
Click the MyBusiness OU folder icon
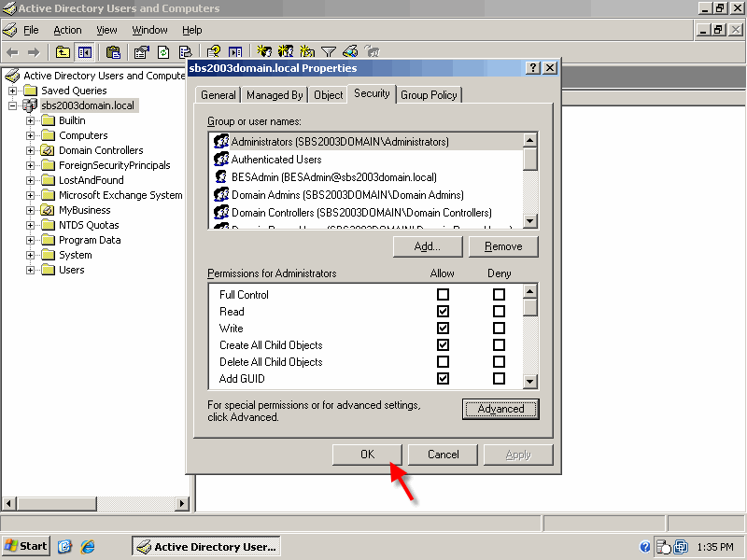(x=48, y=210)
